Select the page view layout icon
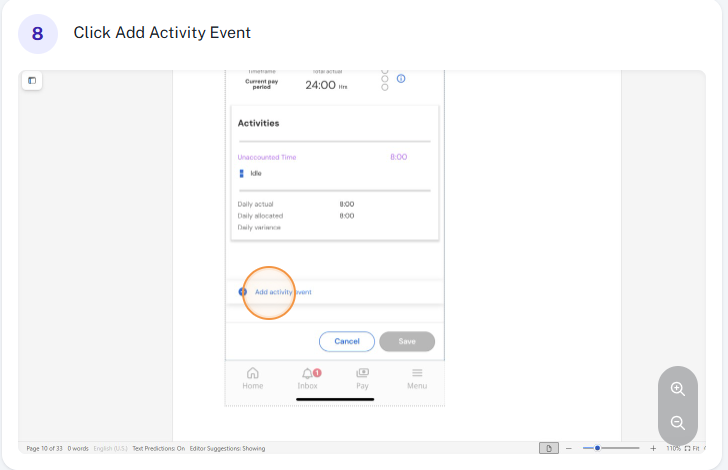 (549, 448)
